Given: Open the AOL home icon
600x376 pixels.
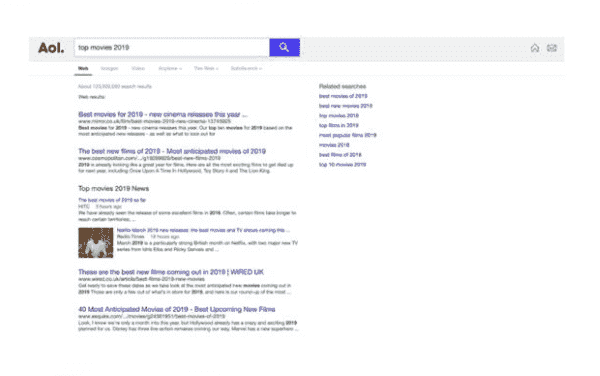Looking at the screenshot, I should pyautogui.click(x=535, y=48).
